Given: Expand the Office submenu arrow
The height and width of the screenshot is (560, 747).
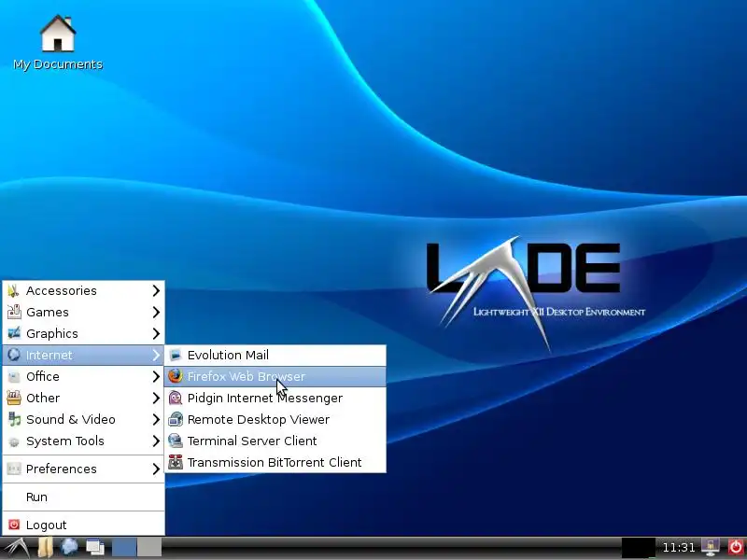Looking at the screenshot, I should (x=156, y=376).
